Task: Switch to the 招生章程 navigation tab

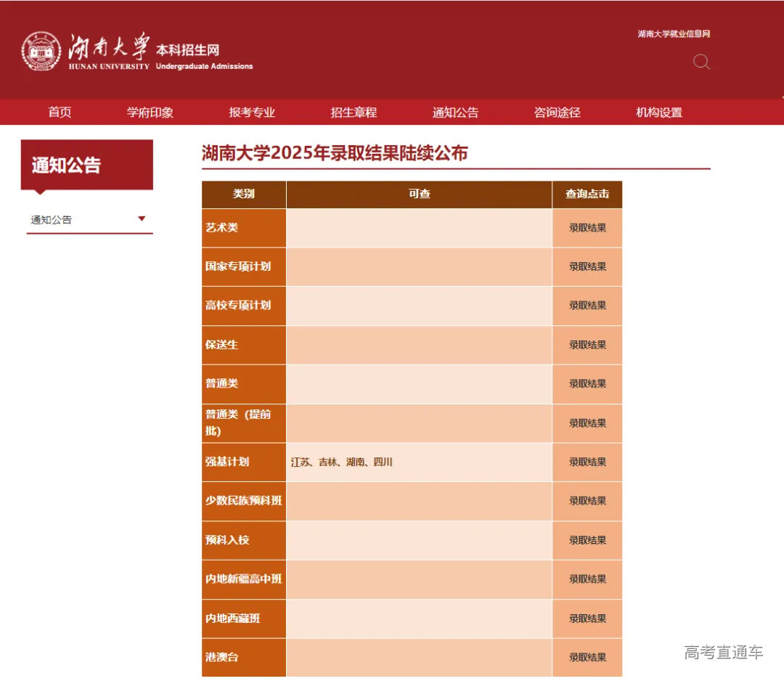Action: click(x=353, y=112)
